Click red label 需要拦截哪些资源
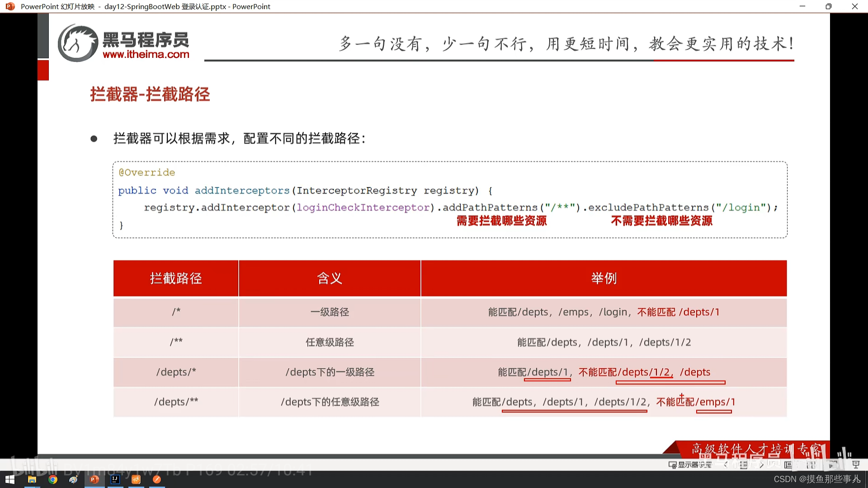 click(x=501, y=221)
